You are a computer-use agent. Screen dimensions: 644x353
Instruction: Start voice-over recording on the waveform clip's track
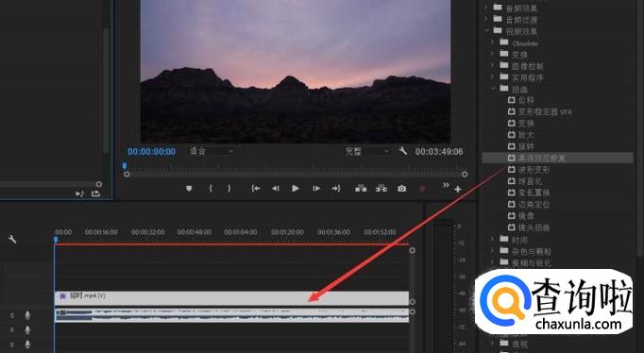click(27, 315)
